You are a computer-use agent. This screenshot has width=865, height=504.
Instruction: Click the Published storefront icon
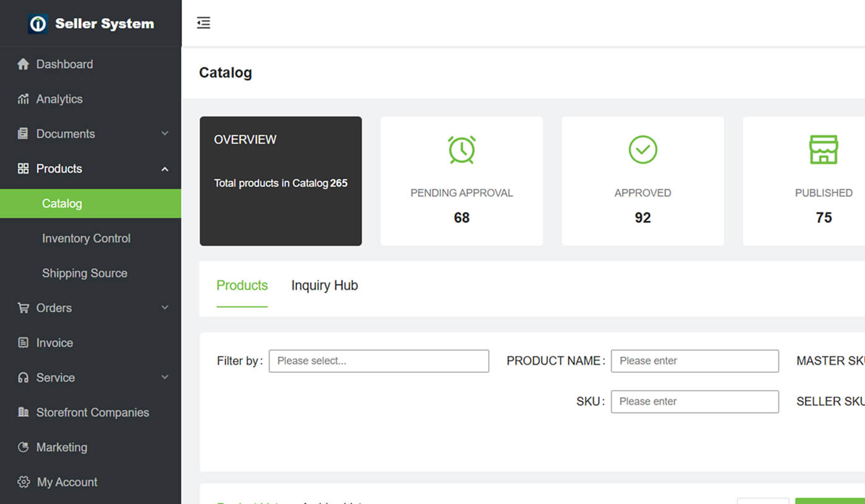[x=823, y=150]
